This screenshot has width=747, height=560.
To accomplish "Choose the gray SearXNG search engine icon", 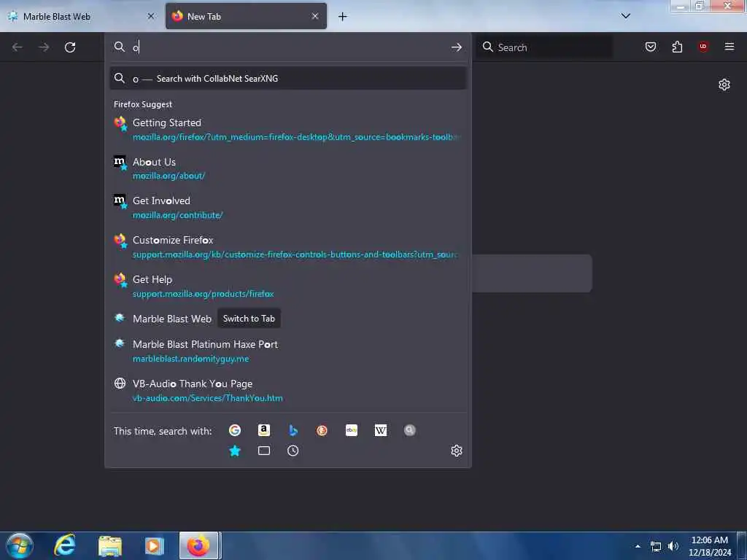I will tap(410, 430).
